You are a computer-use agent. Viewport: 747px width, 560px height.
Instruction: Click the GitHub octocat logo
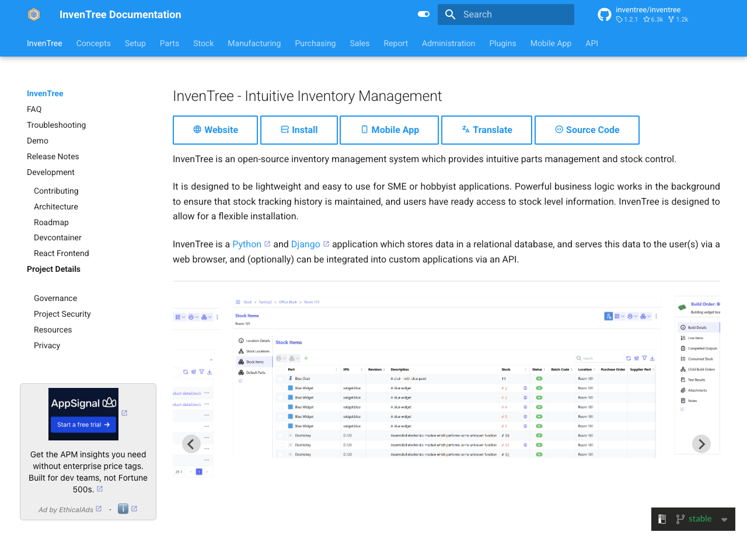coord(605,14)
